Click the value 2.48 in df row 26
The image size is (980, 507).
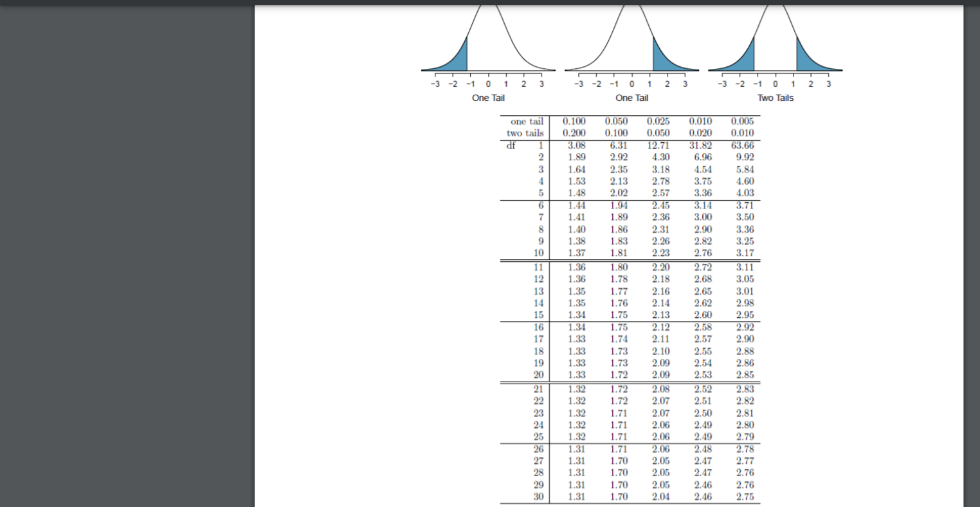[x=703, y=448]
